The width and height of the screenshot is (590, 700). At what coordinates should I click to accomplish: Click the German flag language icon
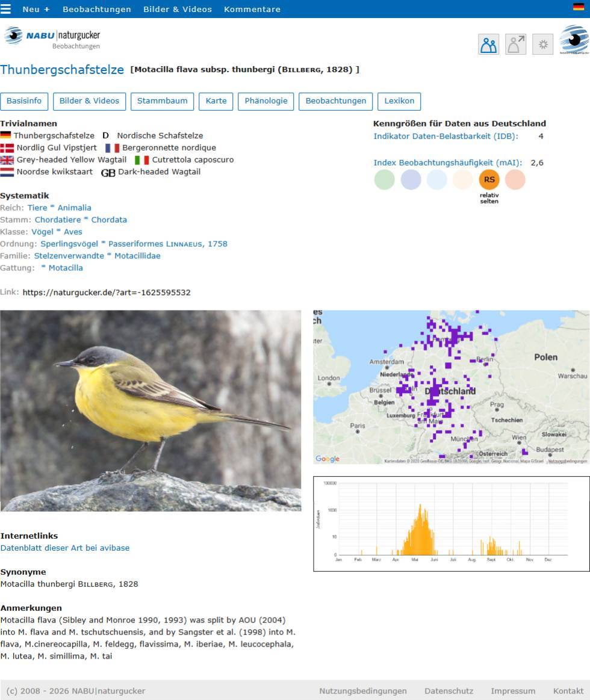coord(579,7)
